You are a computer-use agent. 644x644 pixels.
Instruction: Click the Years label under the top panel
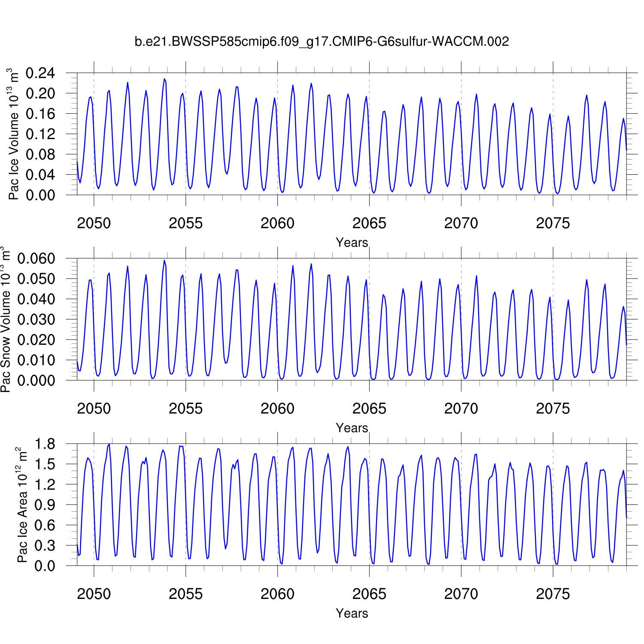[352, 243]
